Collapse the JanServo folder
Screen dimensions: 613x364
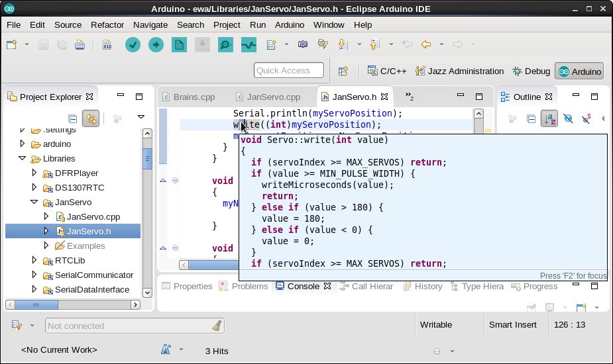[34, 202]
